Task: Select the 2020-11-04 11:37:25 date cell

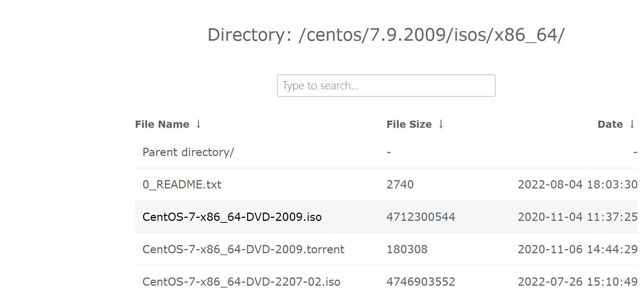Action: tap(577, 217)
